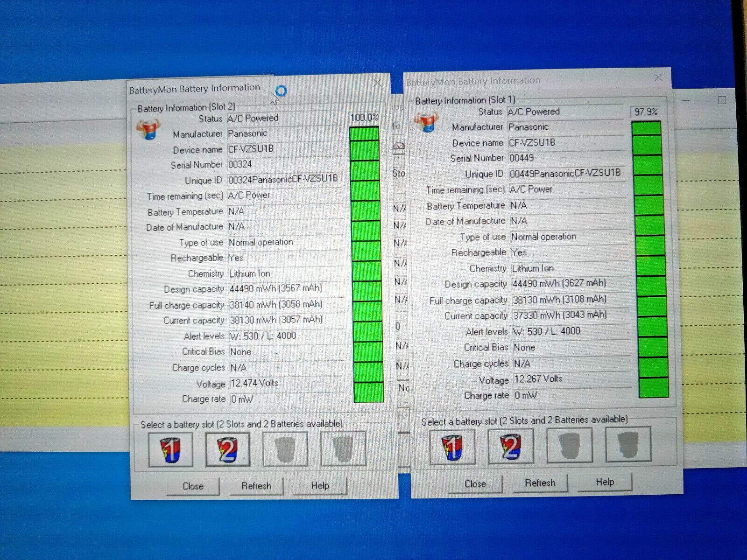
Task: Click X on the Slot 1 BatteryMon title bar
Action: (x=658, y=77)
